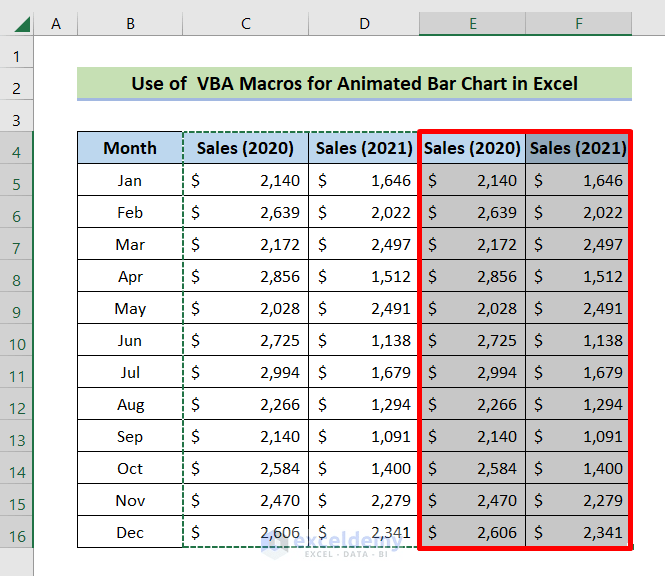This screenshot has width=665, height=576.
Task: Click 'Sales (2021)' header in column D
Action: tap(364, 148)
